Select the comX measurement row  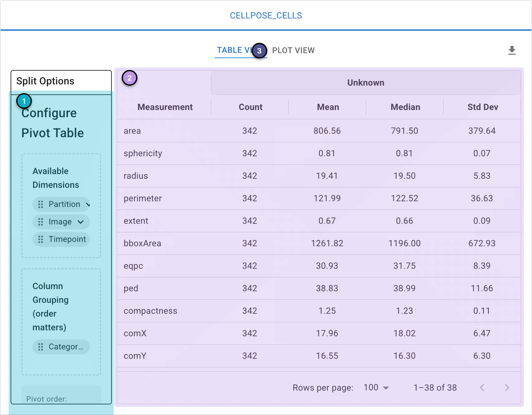pyautogui.click(x=319, y=333)
